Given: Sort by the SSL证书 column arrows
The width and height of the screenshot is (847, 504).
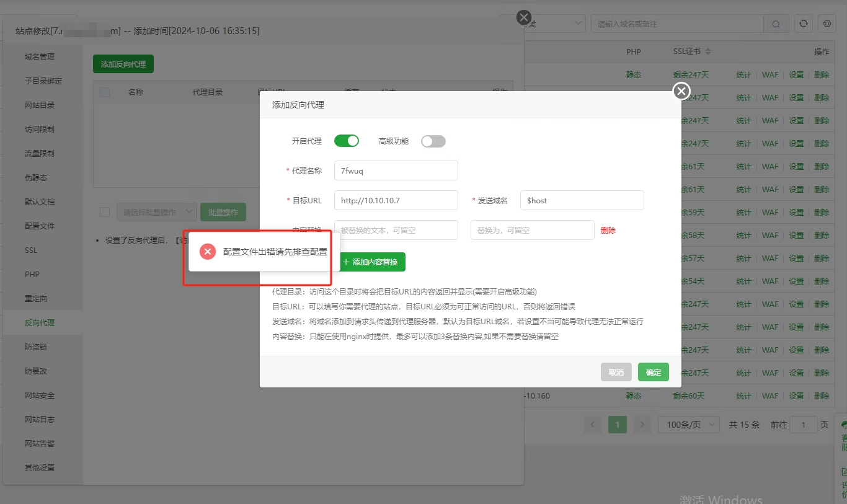Looking at the screenshot, I should click(x=708, y=51).
